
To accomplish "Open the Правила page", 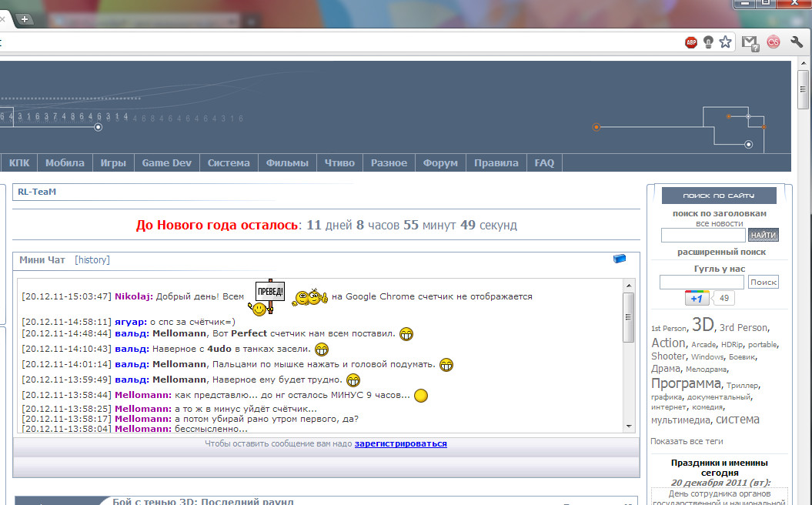I will (x=496, y=162).
